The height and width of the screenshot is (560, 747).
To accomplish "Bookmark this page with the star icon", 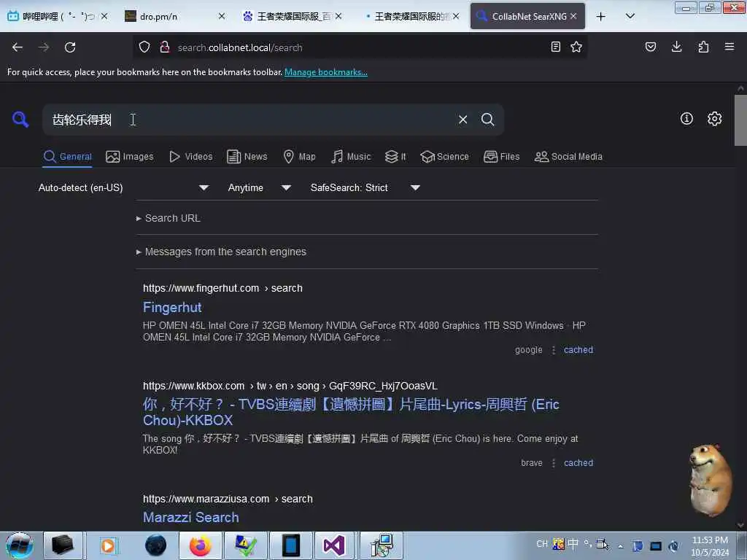I will [x=576, y=47].
